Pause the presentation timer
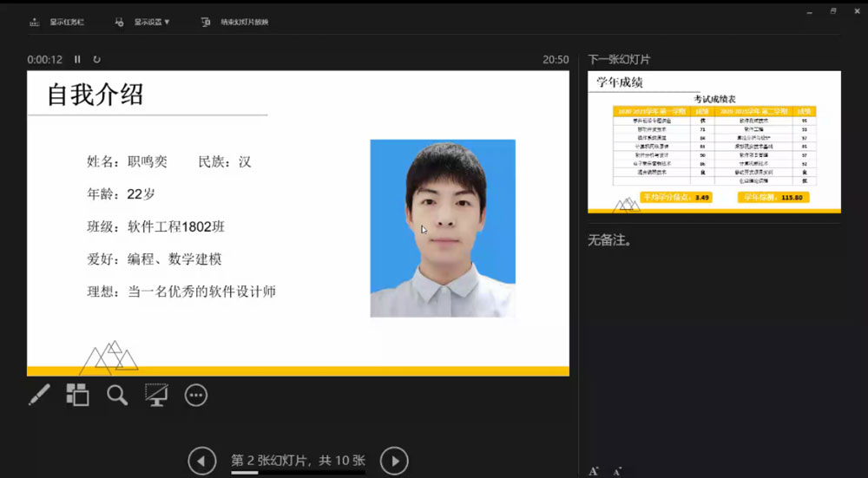 (77, 60)
